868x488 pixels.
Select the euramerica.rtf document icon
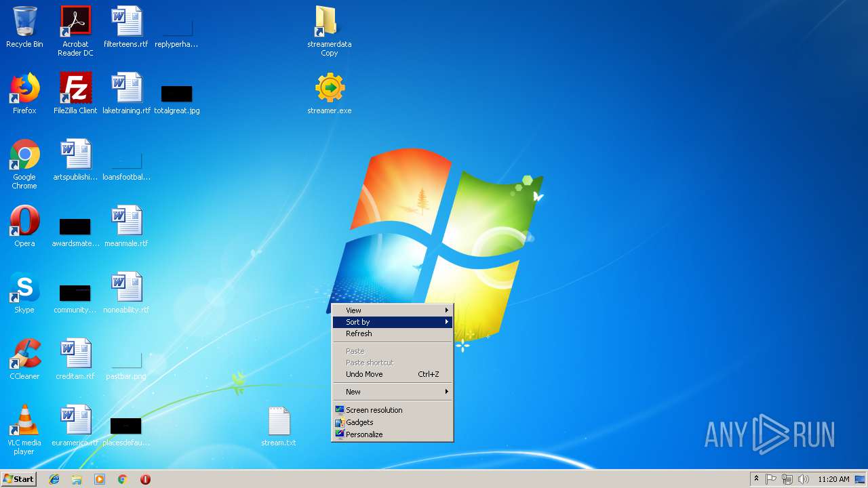coord(75,426)
